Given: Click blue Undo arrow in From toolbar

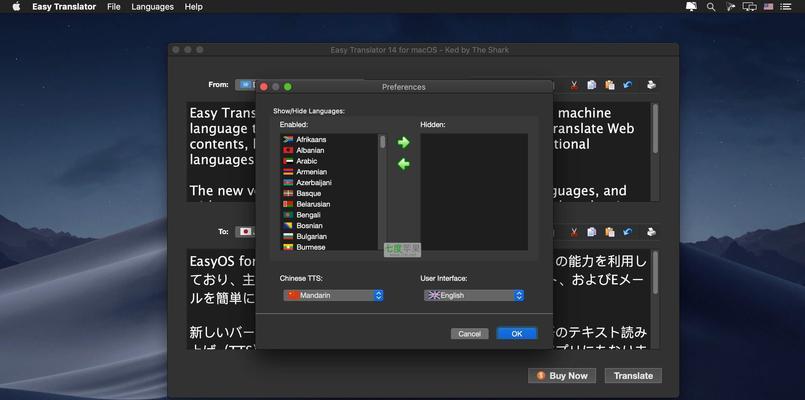Looking at the screenshot, I should pos(627,85).
